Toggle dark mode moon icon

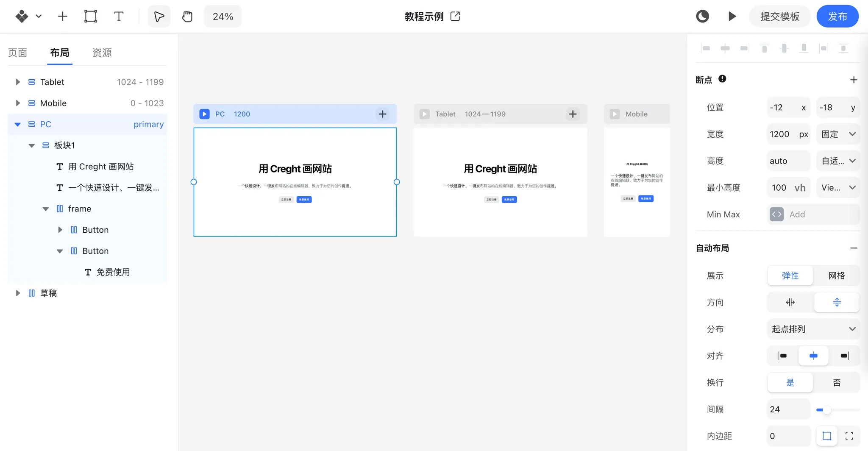coord(702,17)
